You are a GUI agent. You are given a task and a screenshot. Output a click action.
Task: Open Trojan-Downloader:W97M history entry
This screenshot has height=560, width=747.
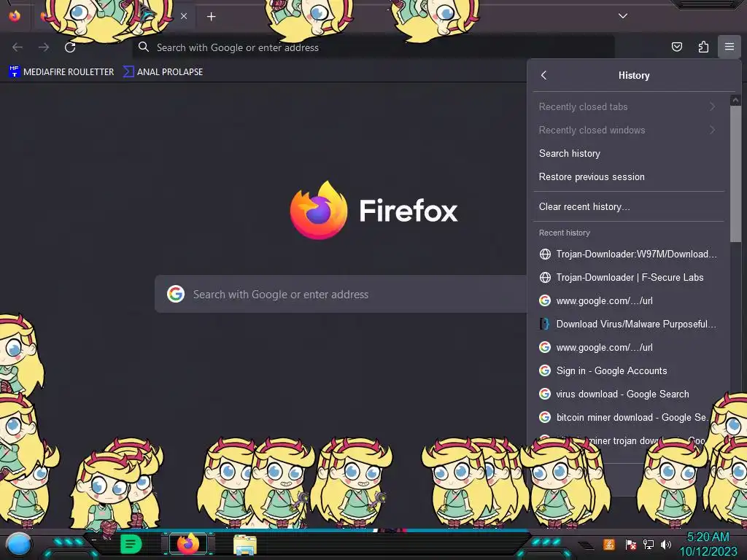(628, 254)
